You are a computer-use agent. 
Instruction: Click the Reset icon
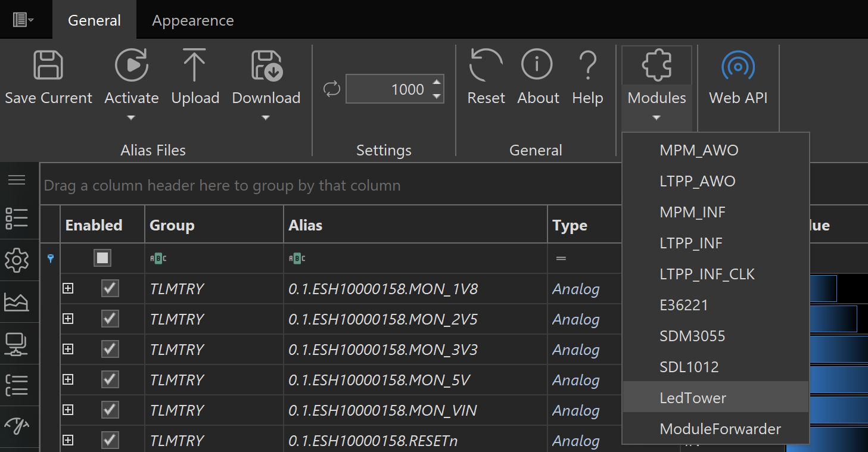pos(486,66)
